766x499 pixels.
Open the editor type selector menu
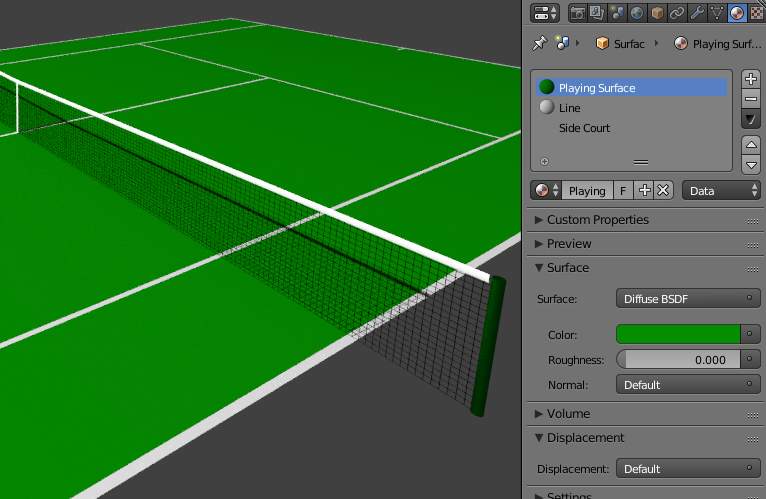[x=545, y=13]
